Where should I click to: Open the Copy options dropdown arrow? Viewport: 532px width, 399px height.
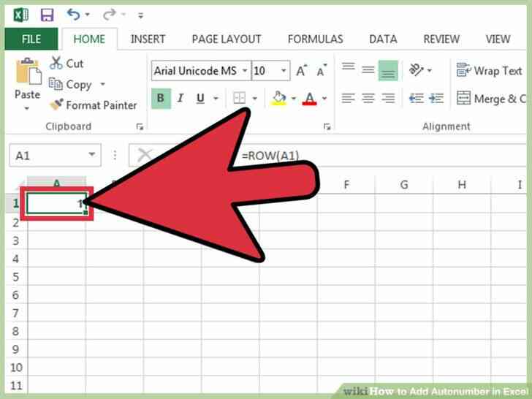[102, 84]
